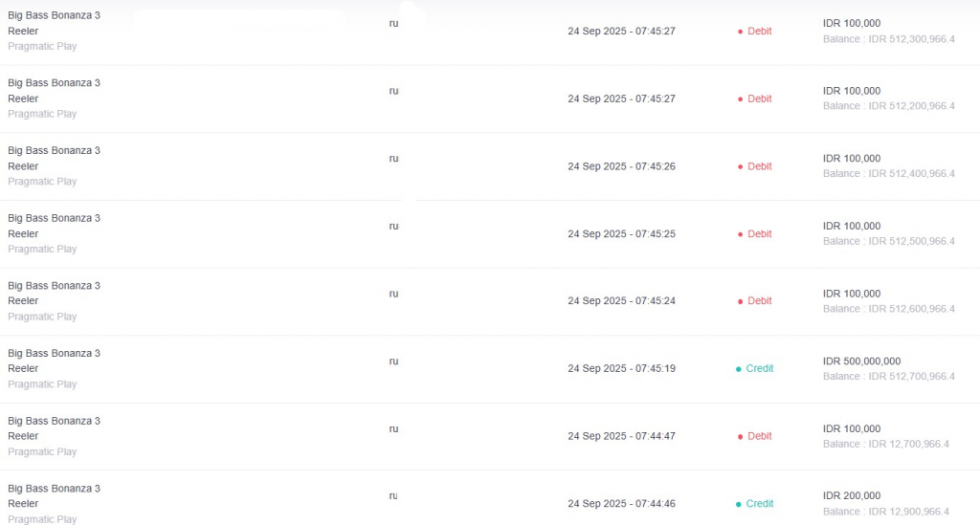Click the red Debit dot at 07:45:24
Image resolution: width=980 pixels, height=525 pixels.
tap(740, 301)
